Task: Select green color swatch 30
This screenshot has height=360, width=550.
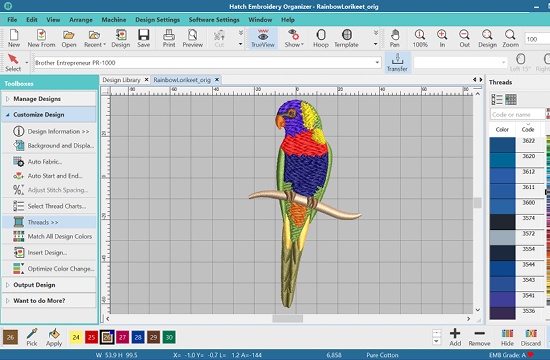Action: 169,338
